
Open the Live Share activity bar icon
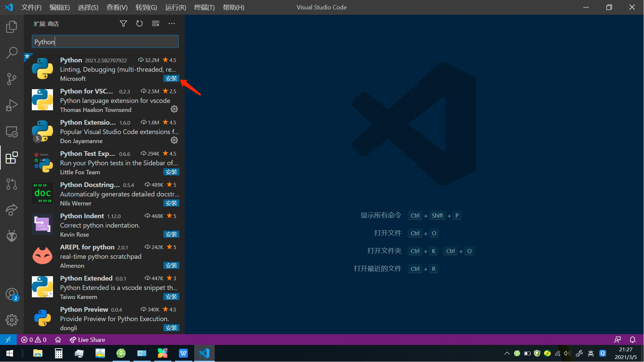pyautogui.click(x=12, y=210)
